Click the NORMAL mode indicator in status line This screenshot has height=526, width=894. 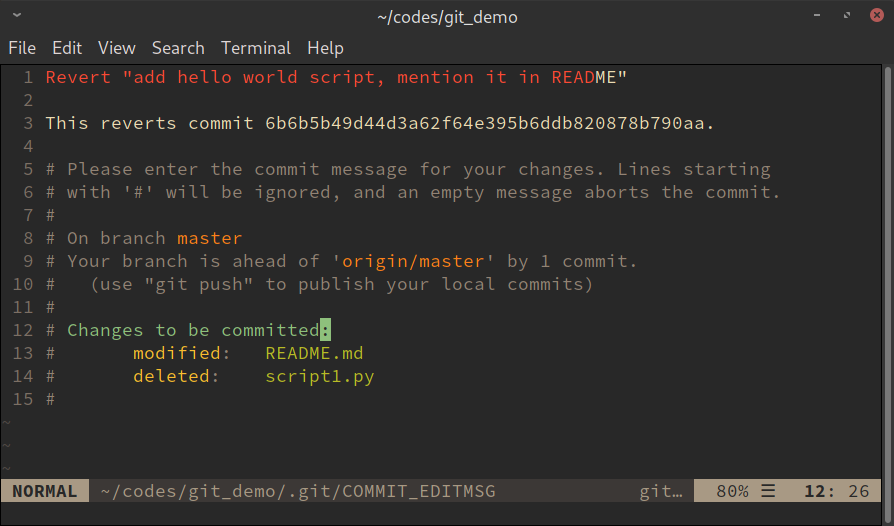(x=44, y=491)
